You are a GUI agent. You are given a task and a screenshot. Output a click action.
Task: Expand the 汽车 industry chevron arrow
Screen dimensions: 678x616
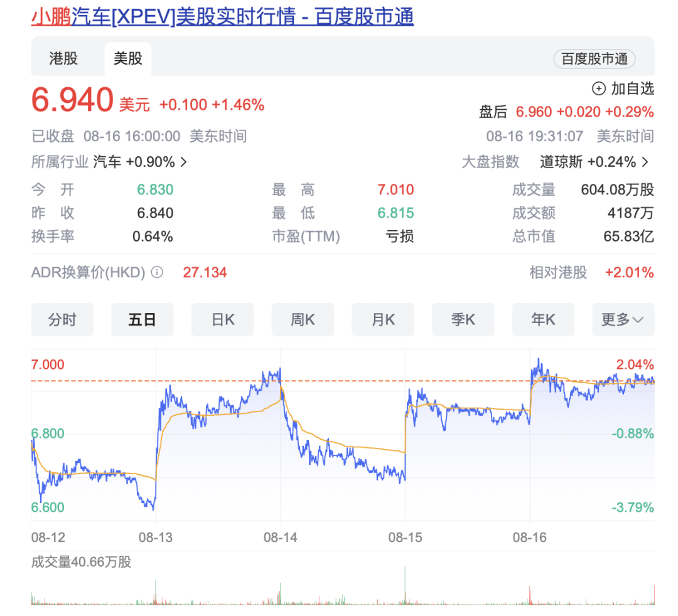tap(184, 162)
